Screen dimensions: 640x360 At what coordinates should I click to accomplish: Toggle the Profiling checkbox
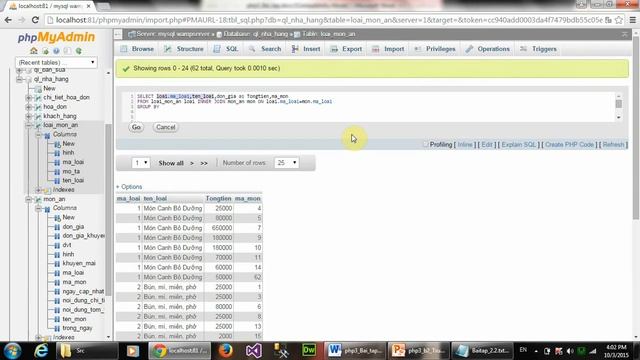(x=425, y=144)
